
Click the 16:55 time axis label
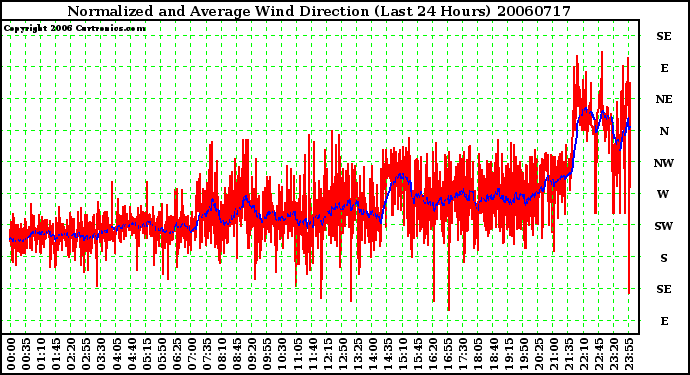tap(448, 354)
